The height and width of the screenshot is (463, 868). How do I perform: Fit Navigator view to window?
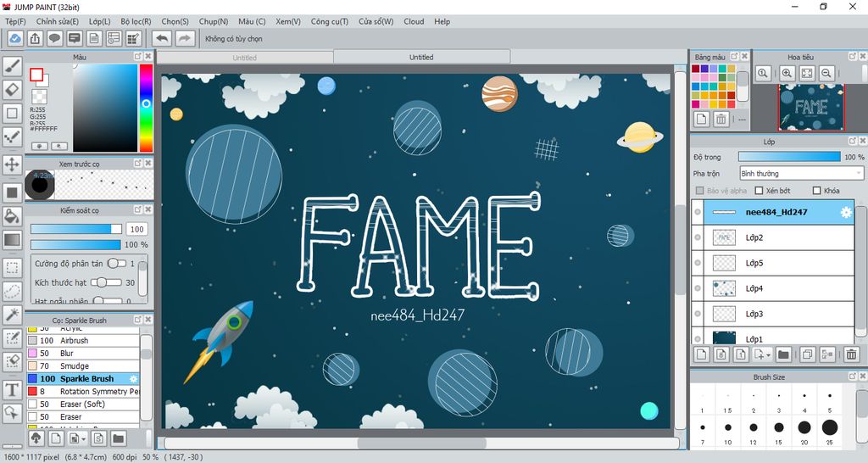pyautogui.click(x=807, y=73)
